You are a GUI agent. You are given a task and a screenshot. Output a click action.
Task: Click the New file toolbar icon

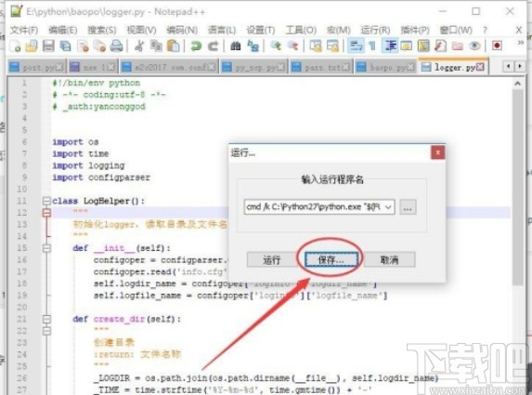15,46
